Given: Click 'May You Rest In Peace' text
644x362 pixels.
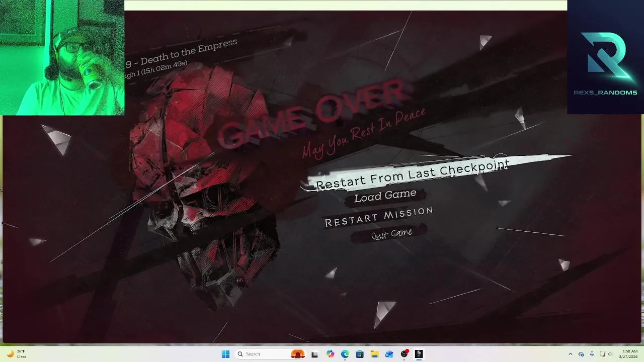Looking at the screenshot, I should click(363, 133).
